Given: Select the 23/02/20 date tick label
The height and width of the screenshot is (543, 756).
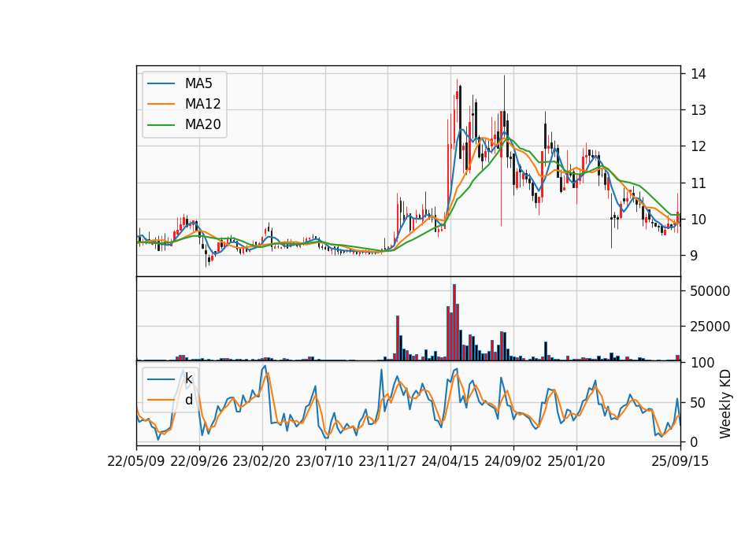Looking at the screenshot, I should coord(261,462).
